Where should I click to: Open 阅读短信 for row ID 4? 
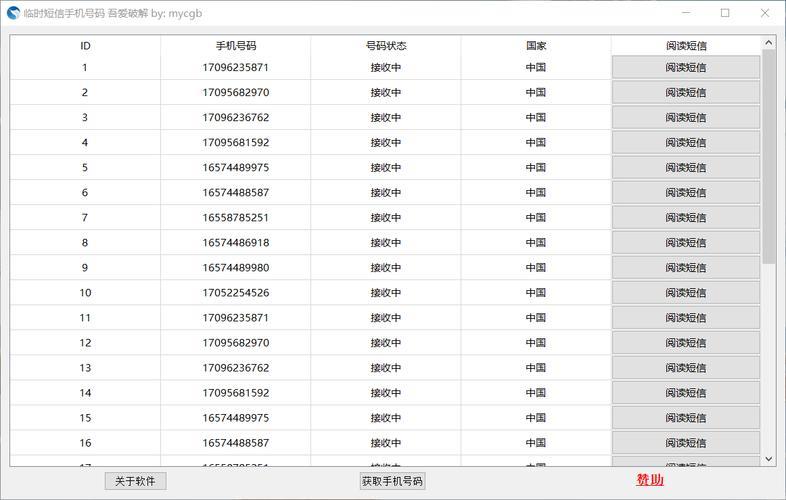(686, 142)
